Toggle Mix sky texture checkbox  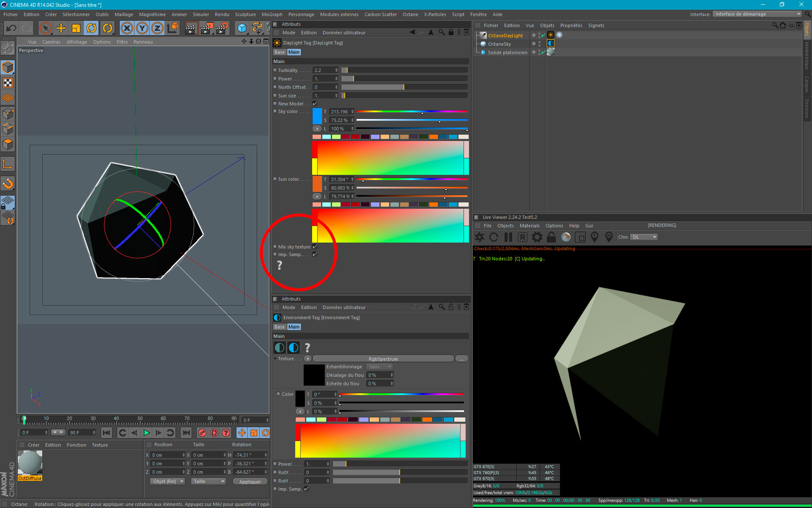pyautogui.click(x=315, y=247)
